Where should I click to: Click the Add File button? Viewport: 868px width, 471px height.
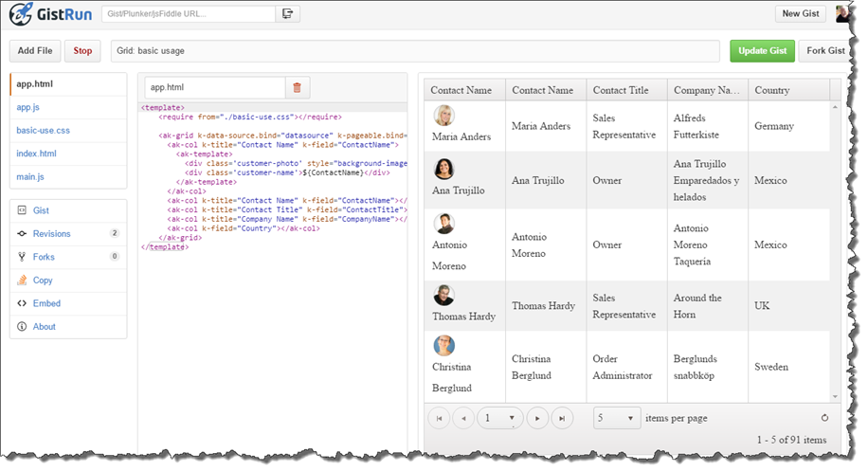pyautogui.click(x=35, y=51)
